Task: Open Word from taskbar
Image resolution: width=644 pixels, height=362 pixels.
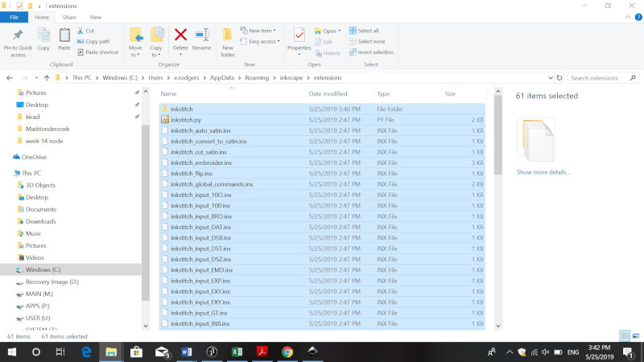Action: 187,352
